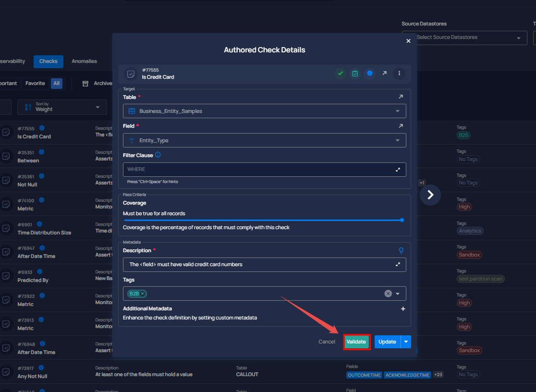Expand the Filter Clause editor
The width and height of the screenshot is (536, 392).
pos(398,170)
